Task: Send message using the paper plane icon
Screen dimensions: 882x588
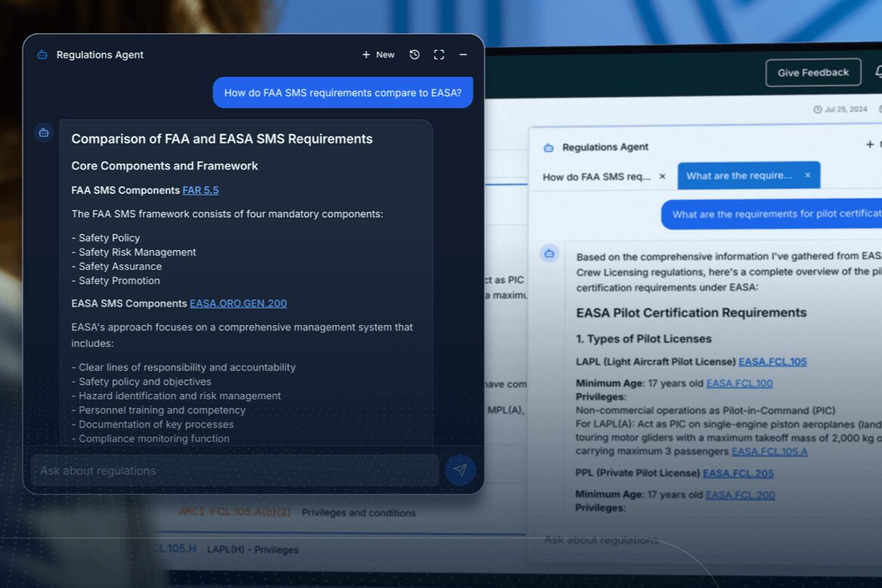Action: 460,470
